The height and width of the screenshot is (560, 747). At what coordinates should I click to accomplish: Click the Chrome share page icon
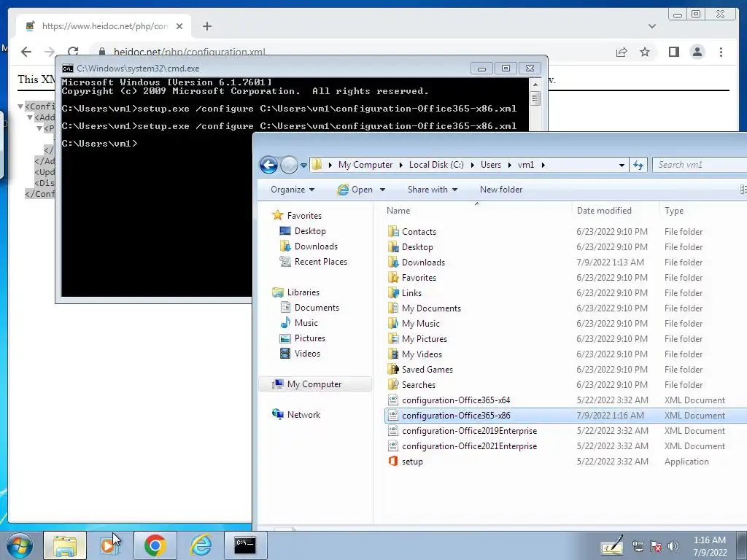click(622, 52)
